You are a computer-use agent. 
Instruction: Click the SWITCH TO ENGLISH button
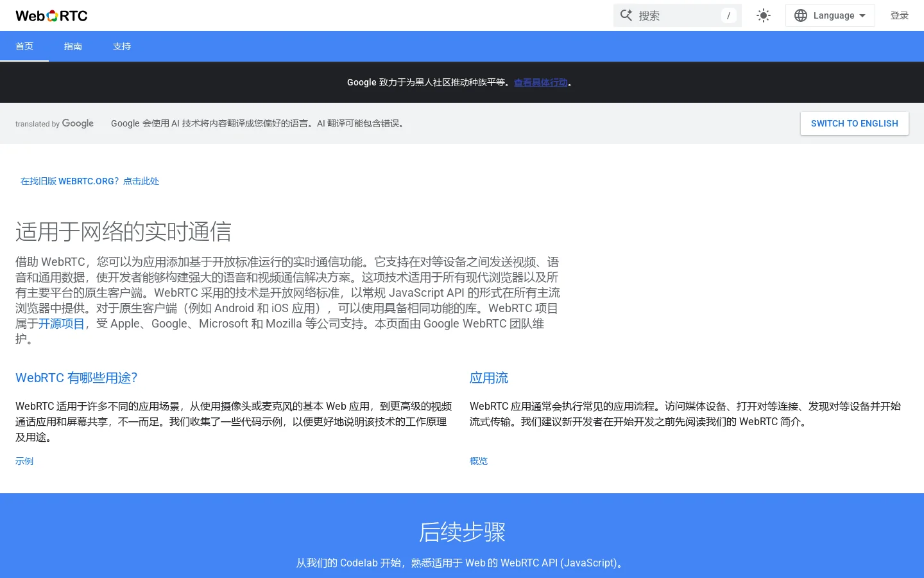click(855, 123)
